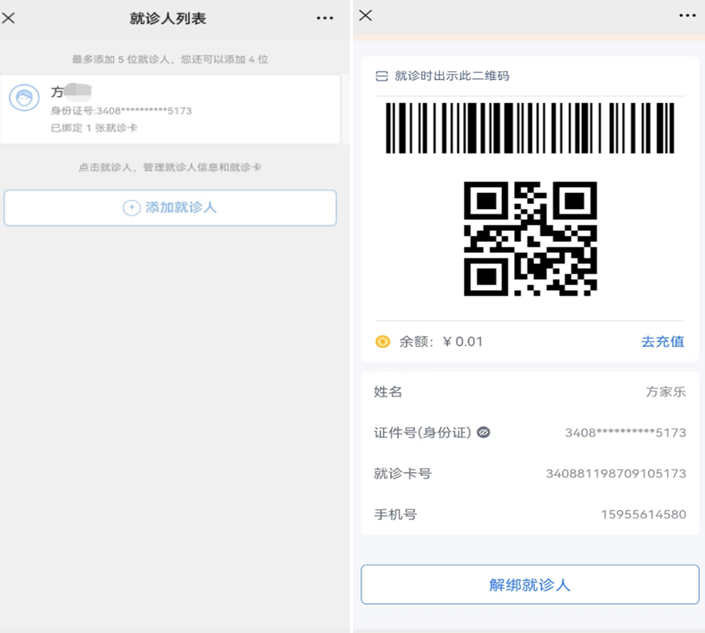Open the more options menu on 就诊人列表 page
Screen dimensions: 705x633
(325, 18)
